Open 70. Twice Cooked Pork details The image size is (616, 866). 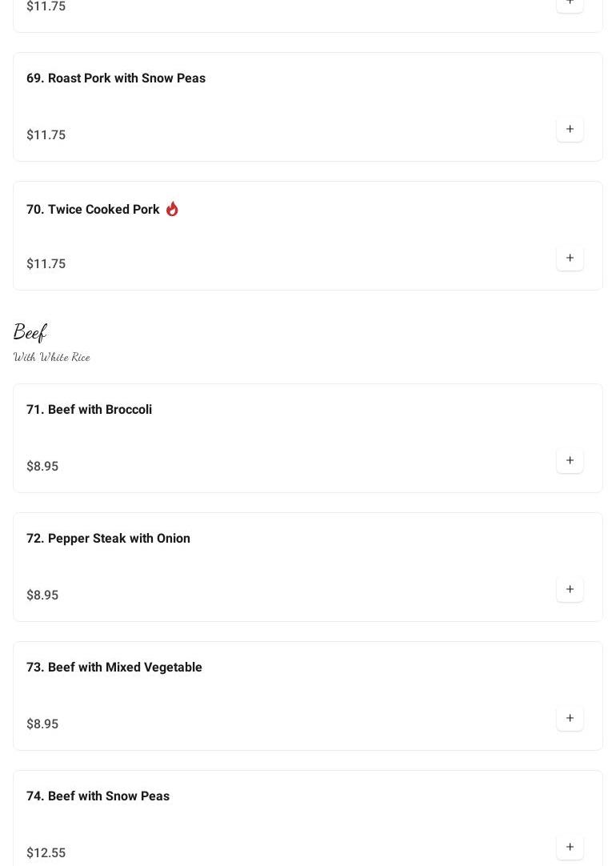click(93, 210)
